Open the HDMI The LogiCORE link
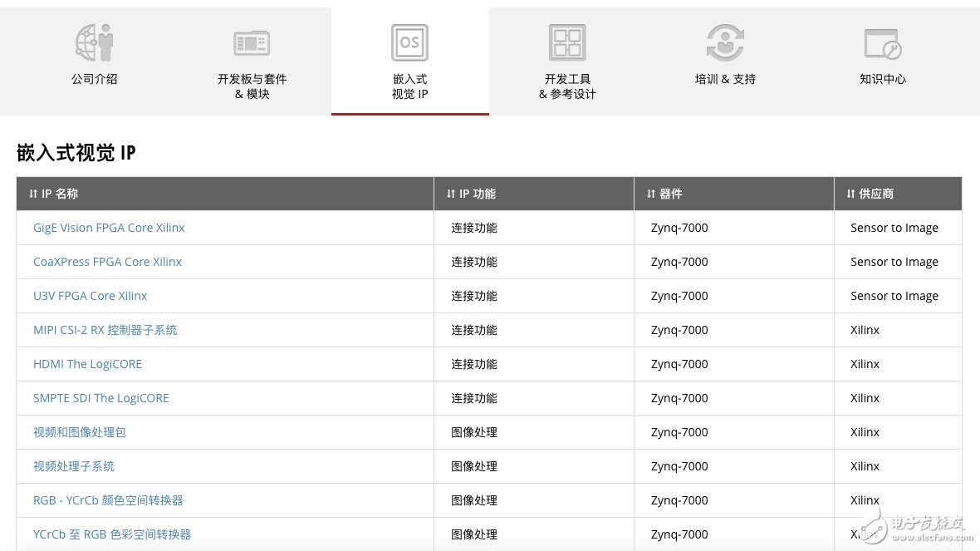The image size is (980, 551). click(x=87, y=364)
